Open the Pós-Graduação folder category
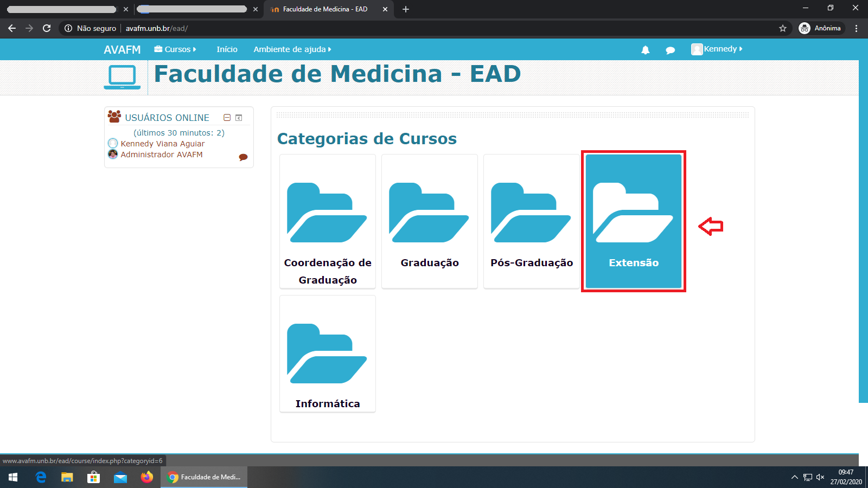This screenshot has width=868, height=488. (531, 221)
